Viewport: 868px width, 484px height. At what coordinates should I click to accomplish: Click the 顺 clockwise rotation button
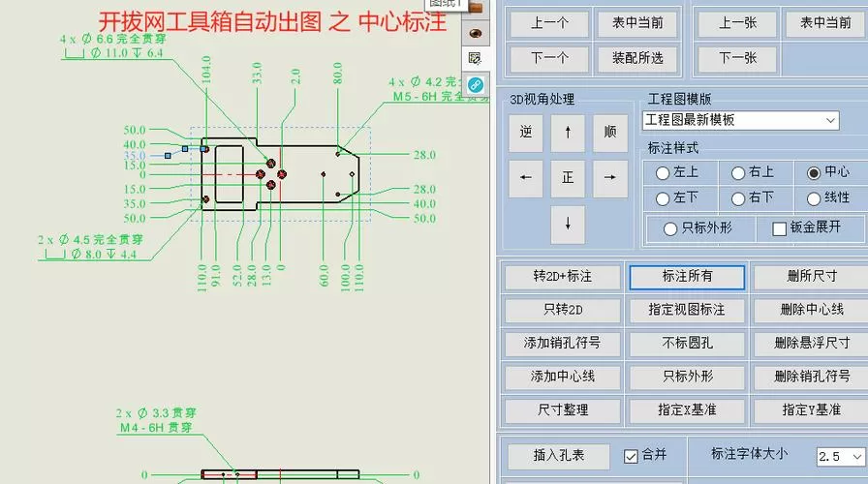point(610,133)
